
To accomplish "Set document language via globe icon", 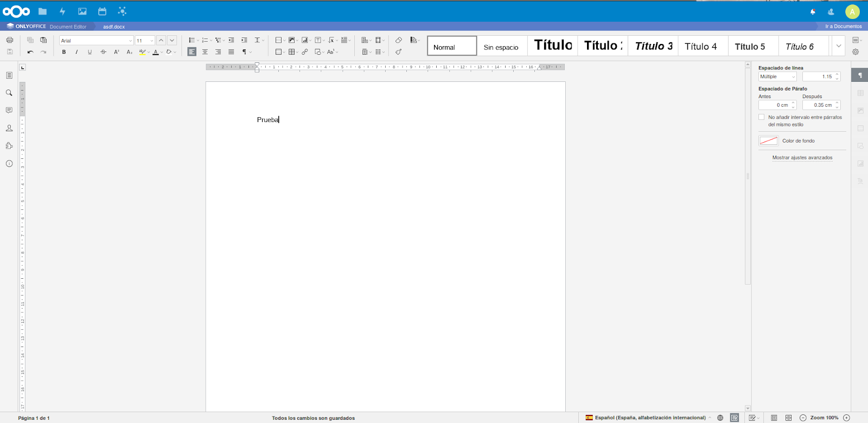I will [720, 418].
